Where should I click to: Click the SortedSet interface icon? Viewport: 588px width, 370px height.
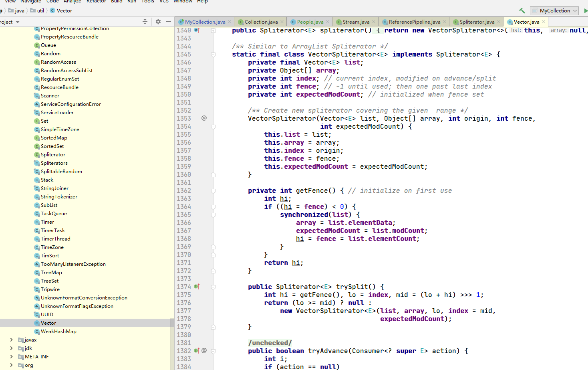tap(37, 146)
